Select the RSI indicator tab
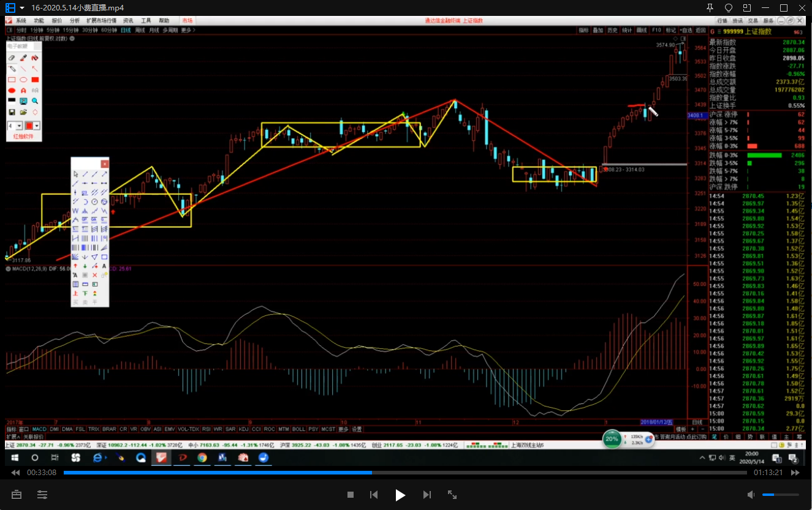The height and width of the screenshot is (510, 812). pyautogui.click(x=206, y=429)
